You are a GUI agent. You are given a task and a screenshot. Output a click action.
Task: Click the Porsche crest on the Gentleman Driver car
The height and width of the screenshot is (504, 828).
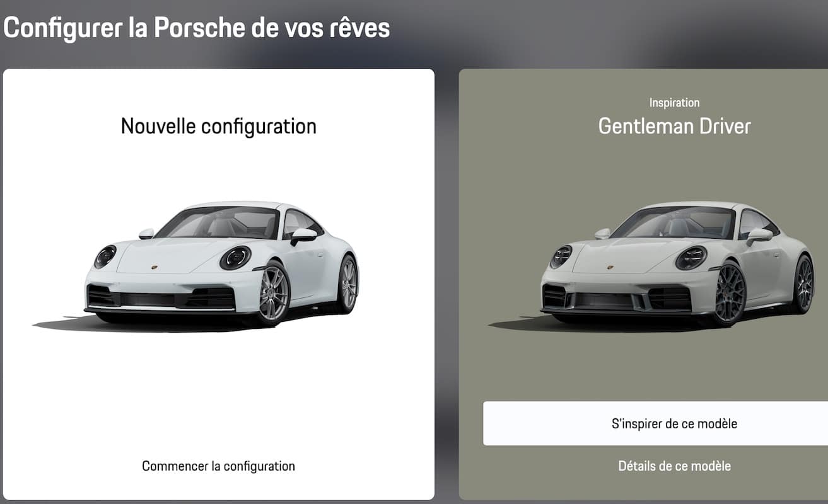(610, 267)
